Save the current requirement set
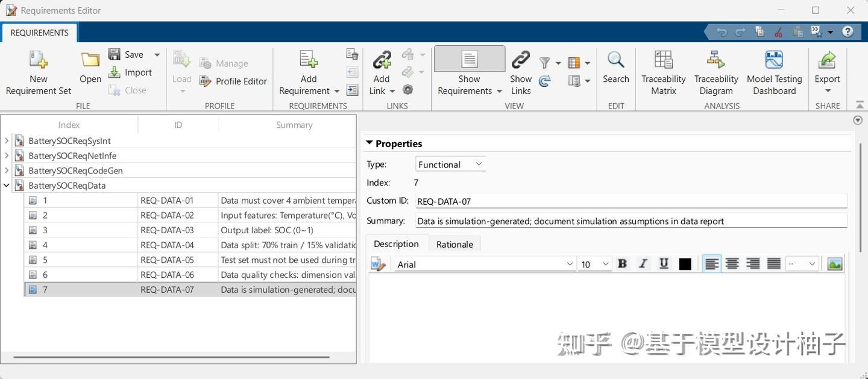This screenshot has width=868, height=379. point(126,54)
